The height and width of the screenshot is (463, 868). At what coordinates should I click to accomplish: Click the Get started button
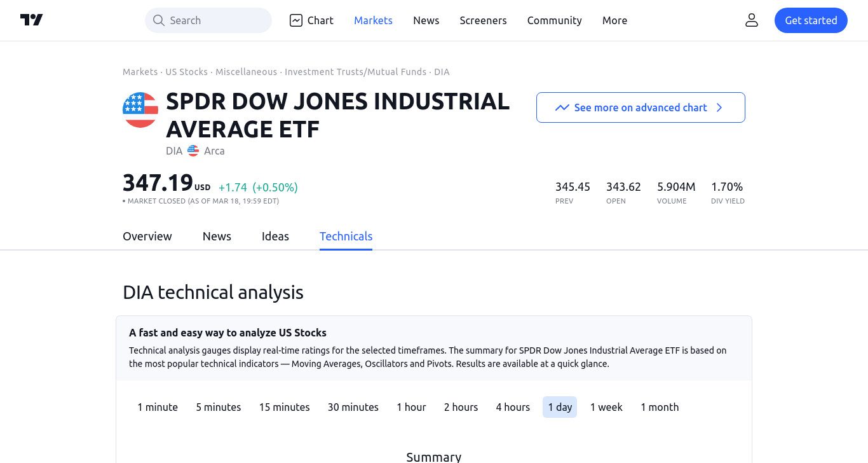(811, 20)
